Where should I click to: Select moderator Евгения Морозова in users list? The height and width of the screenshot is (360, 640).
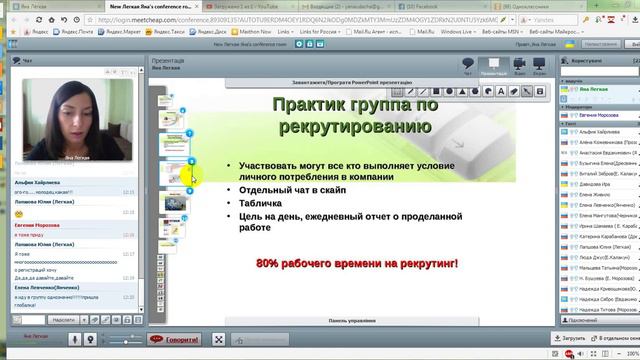pyautogui.click(x=600, y=116)
